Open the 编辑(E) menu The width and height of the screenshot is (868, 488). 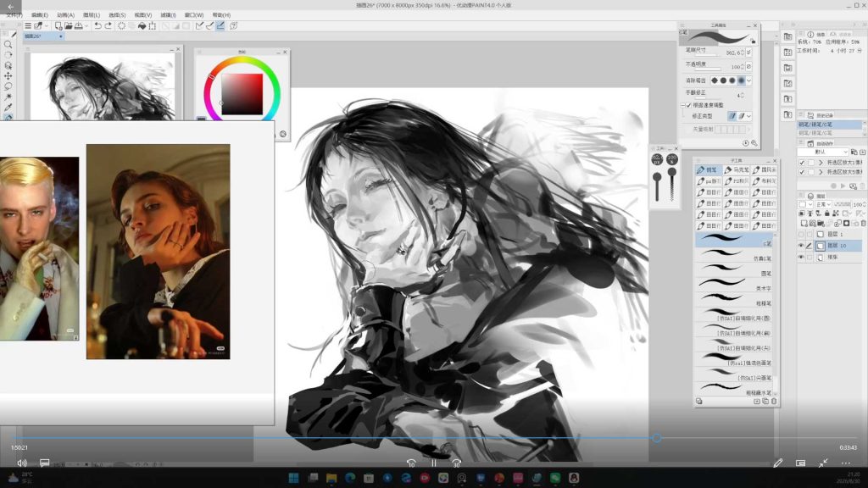[x=39, y=15]
